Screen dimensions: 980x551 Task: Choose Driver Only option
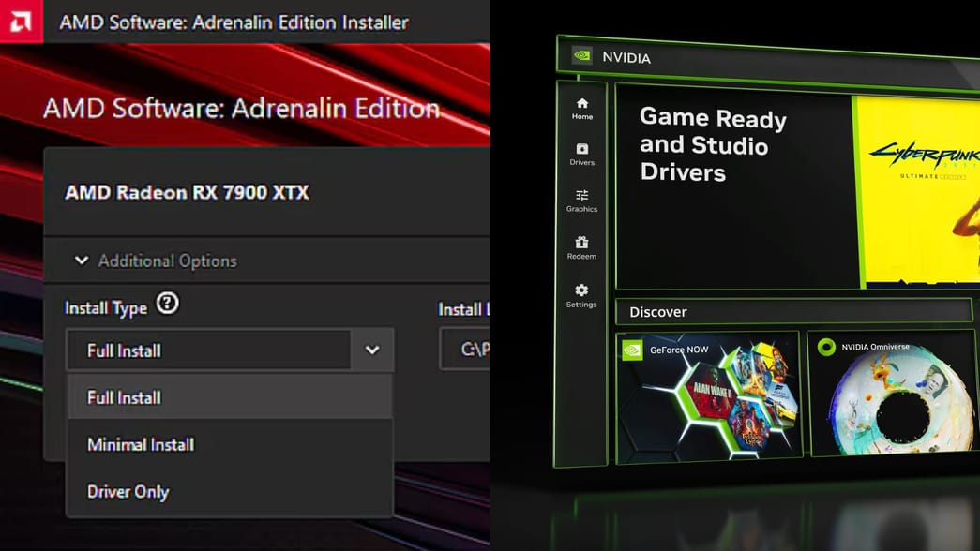128,491
